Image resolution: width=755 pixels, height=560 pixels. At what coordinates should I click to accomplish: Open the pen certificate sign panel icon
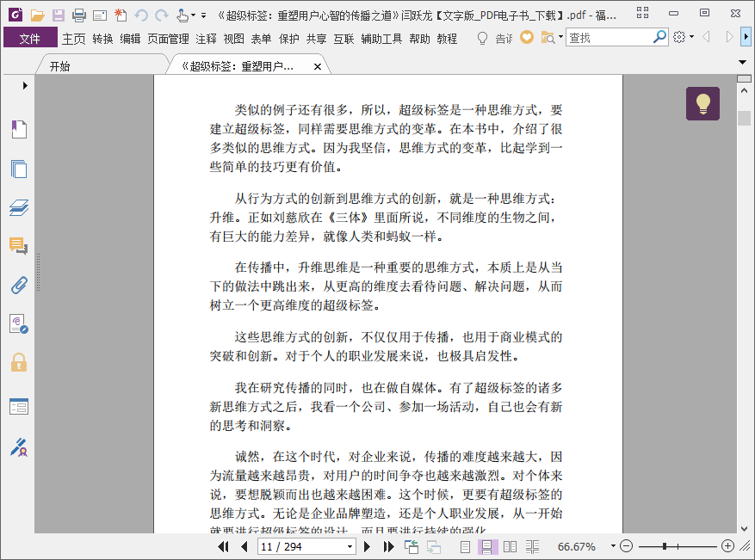(x=19, y=447)
